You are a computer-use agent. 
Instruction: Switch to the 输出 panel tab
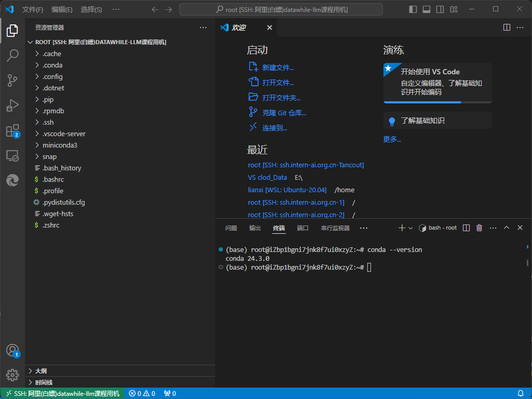click(x=255, y=228)
